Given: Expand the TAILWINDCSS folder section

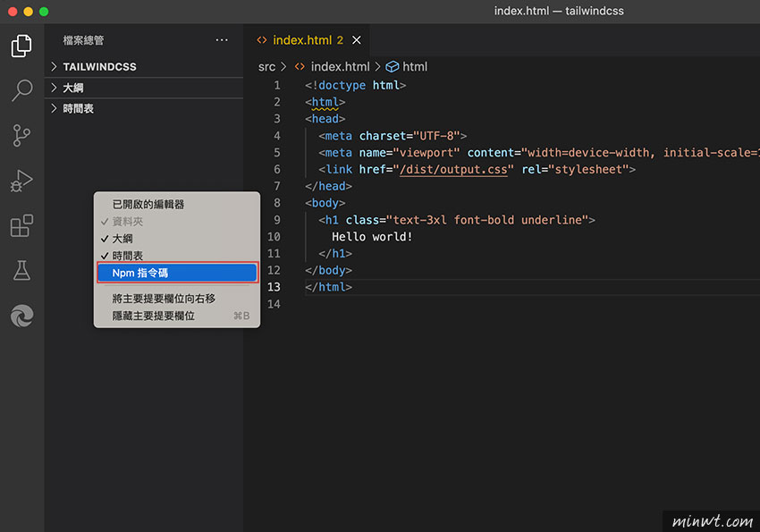Looking at the screenshot, I should [144, 67].
